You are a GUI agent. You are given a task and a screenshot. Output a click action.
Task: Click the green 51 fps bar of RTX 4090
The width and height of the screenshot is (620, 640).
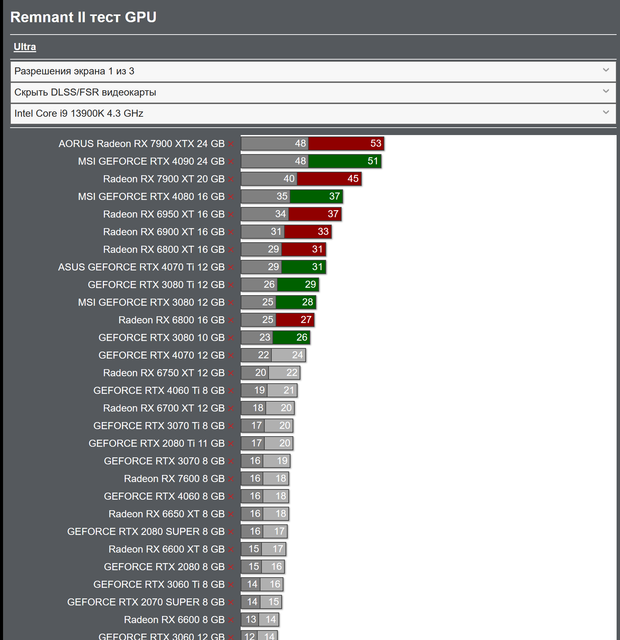(344, 161)
